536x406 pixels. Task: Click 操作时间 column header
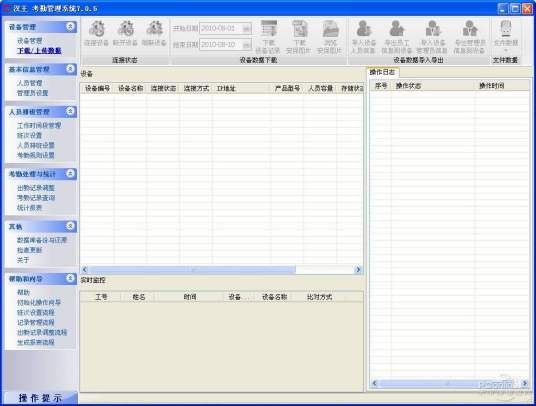(502, 86)
